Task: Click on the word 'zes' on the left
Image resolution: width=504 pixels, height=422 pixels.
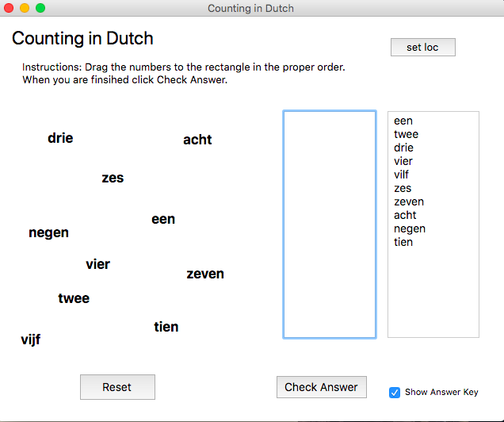Action: tap(113, 178)
